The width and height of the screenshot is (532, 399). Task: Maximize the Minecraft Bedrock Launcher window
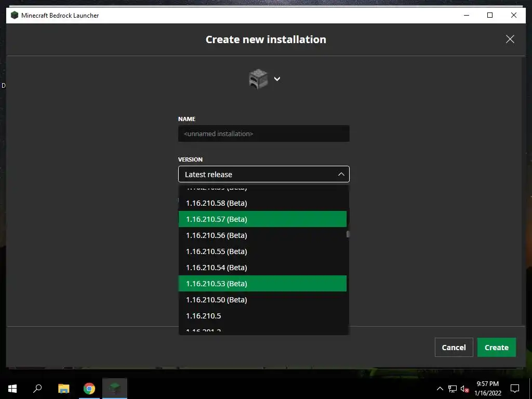tap(490, 15)
